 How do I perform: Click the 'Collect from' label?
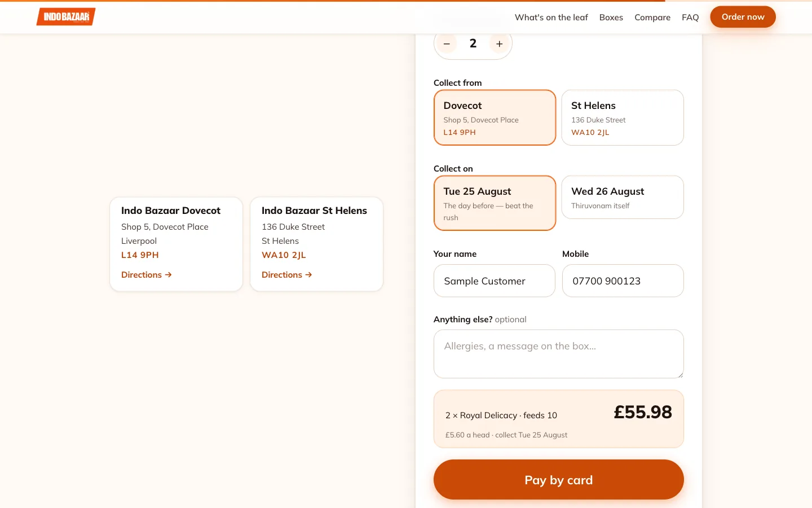[458, 83]
